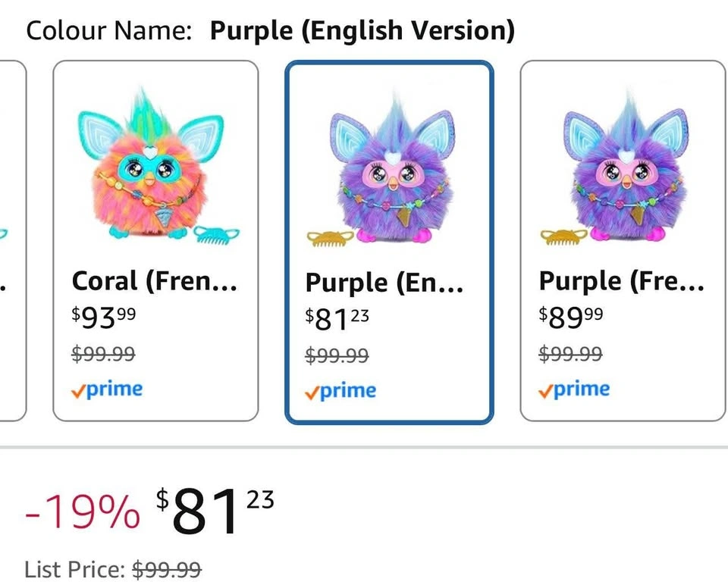Screen dimensions: 728x582
Task: Select the "Coral (Fren..." colour title
Action: pos(155,281)
